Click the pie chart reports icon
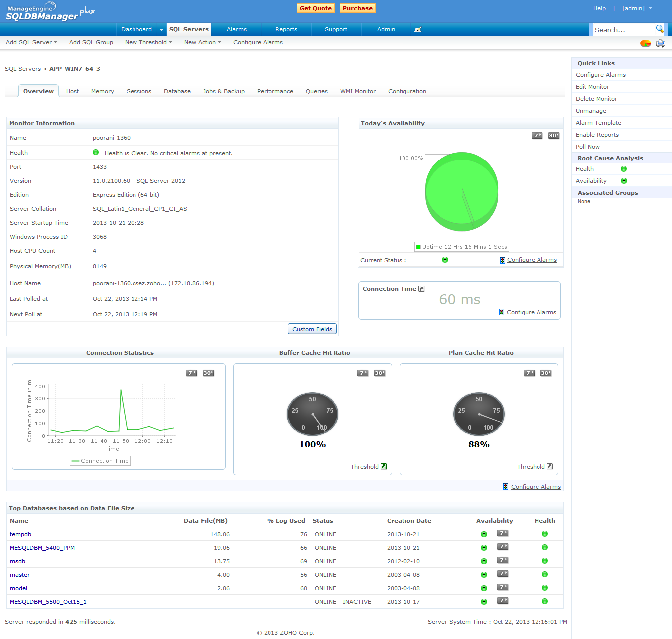Image resolution: width=672 pixels, height=639 pixels. tap(645, 43)
